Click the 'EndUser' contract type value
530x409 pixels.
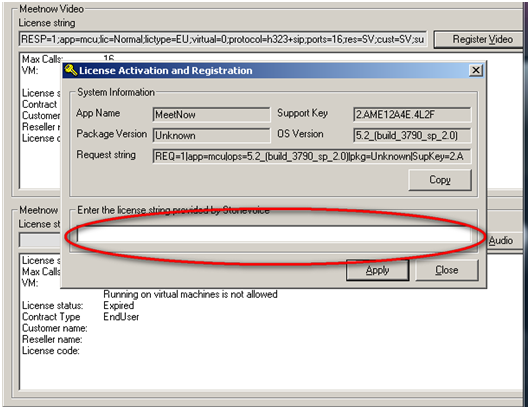pyautogui.click(x=121, y=317)
